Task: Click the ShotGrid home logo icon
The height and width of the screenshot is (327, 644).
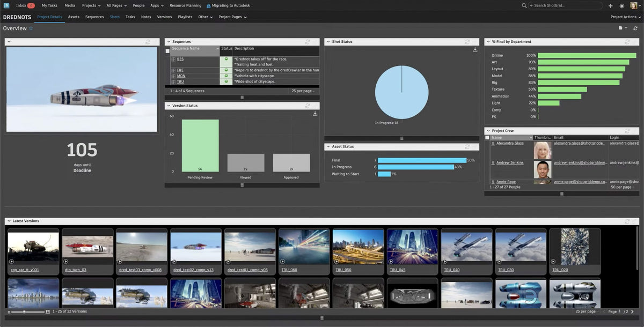Action: click(x=6, y=5)
